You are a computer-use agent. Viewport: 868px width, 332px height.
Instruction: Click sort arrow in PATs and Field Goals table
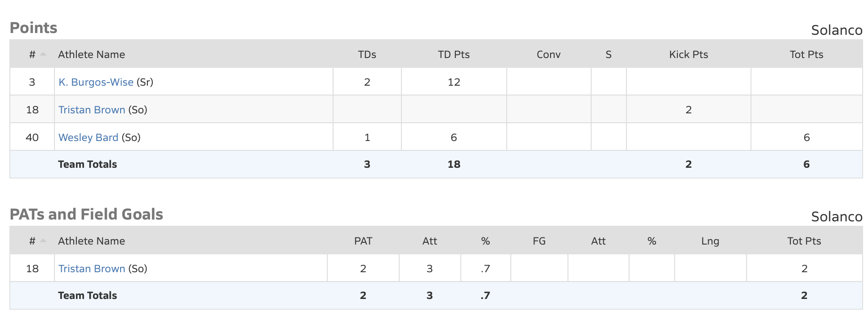coord(43,241)
